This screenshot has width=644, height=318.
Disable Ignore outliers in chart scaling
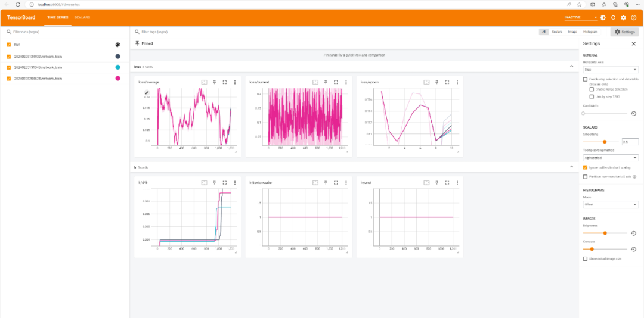tap(586, 167)
